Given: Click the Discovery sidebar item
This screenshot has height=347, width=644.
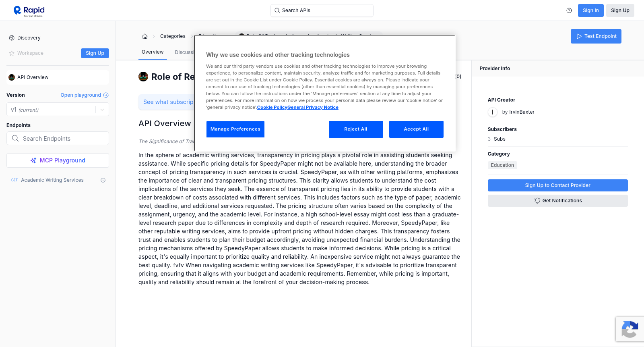Looking at the screenshot, I should pos(29,38).
